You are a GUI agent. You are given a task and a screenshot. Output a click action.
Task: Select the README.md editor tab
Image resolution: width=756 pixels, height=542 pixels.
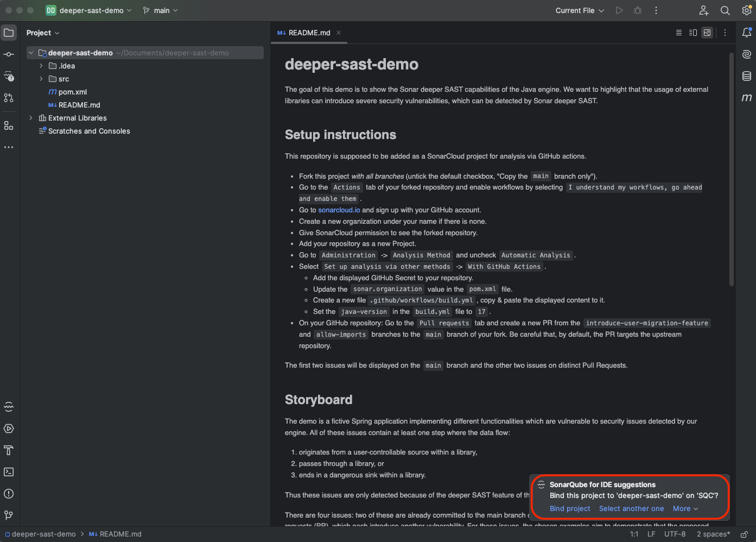308,33
